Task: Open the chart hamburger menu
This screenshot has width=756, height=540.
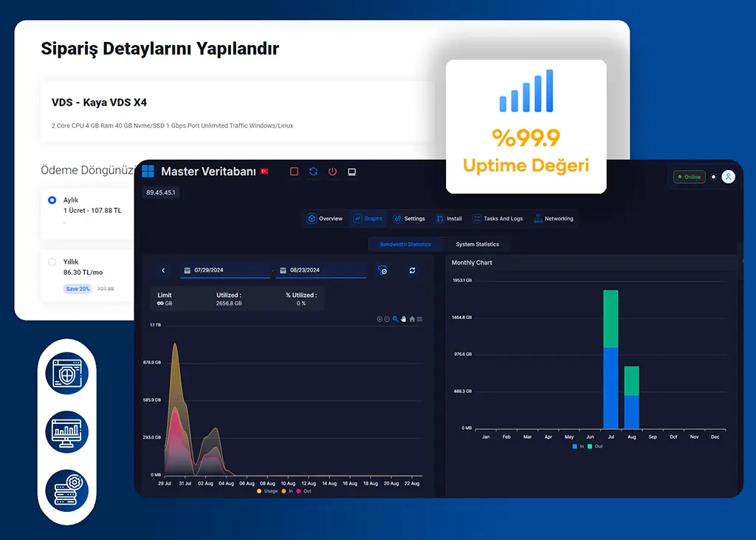Action: [420, 319]
